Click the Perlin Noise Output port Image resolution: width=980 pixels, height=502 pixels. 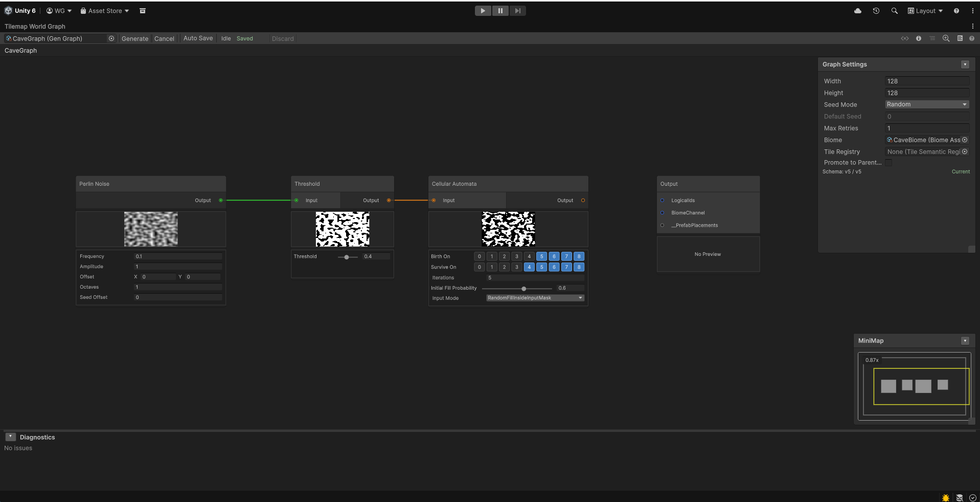point(221,201)
